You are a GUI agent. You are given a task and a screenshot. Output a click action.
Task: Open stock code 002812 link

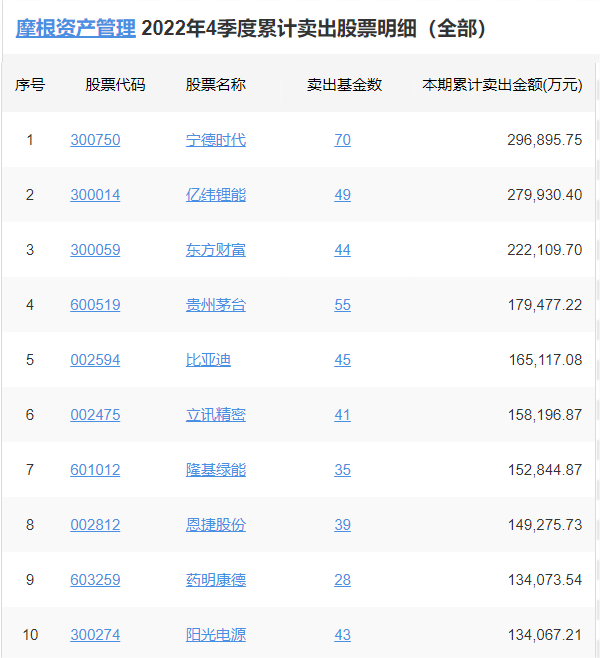pyautogui.click(x=95, y=525)
